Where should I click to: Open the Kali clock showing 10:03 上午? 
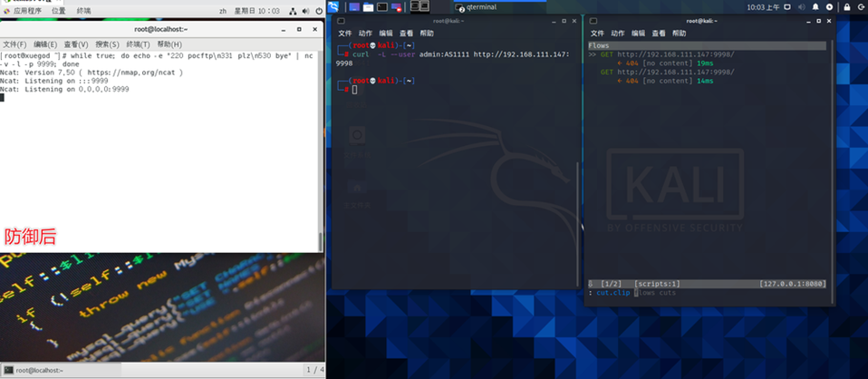pos(764,7)
